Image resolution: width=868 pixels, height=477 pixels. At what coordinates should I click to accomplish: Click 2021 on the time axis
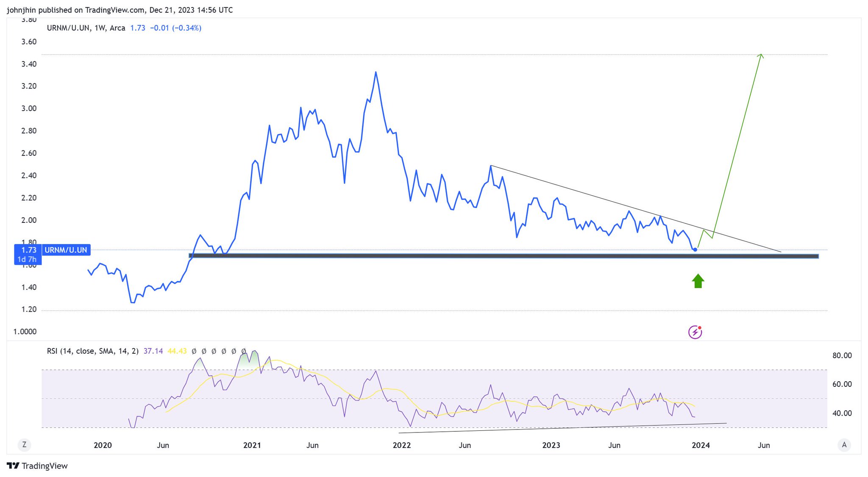pos(252,445)
